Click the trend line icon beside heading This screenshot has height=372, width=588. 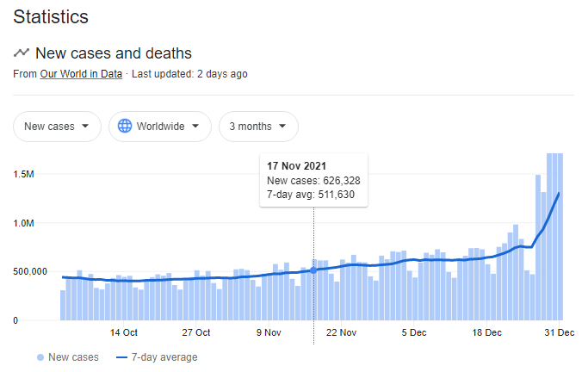22,53
